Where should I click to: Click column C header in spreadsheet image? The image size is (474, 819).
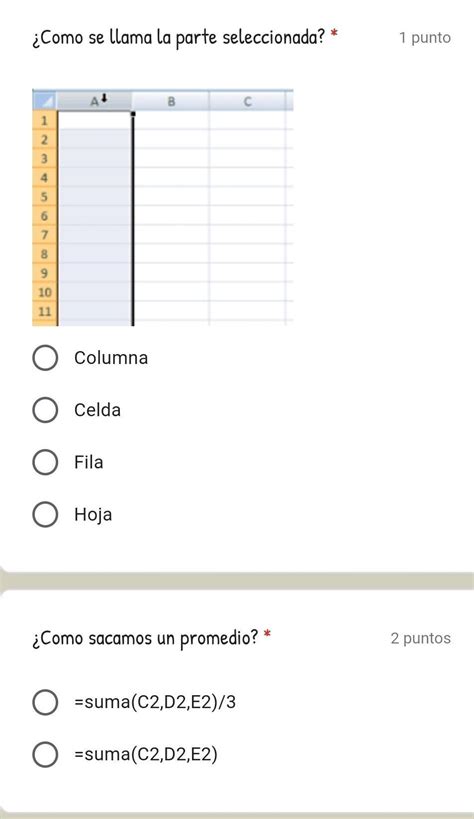point(248,101)
